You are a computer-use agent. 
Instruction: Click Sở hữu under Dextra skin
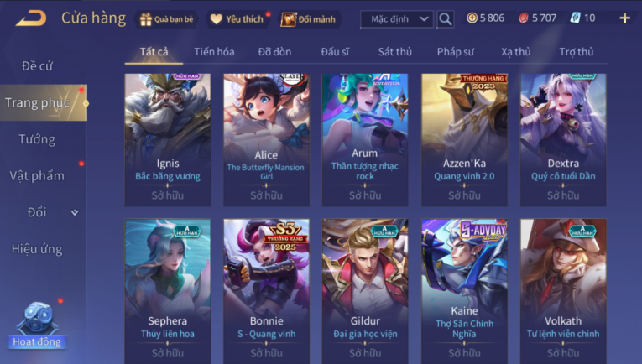pos(563,195)
